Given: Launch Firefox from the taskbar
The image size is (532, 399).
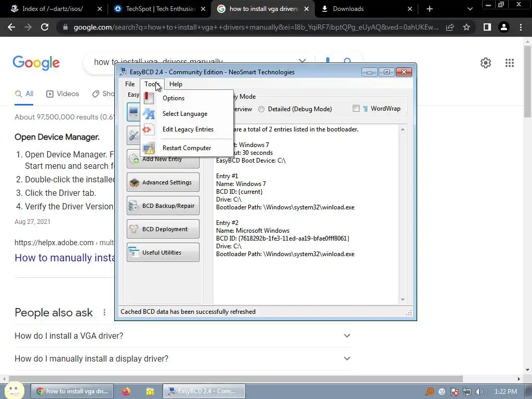Looking at the screenshot, I should (x=126, y=391).
